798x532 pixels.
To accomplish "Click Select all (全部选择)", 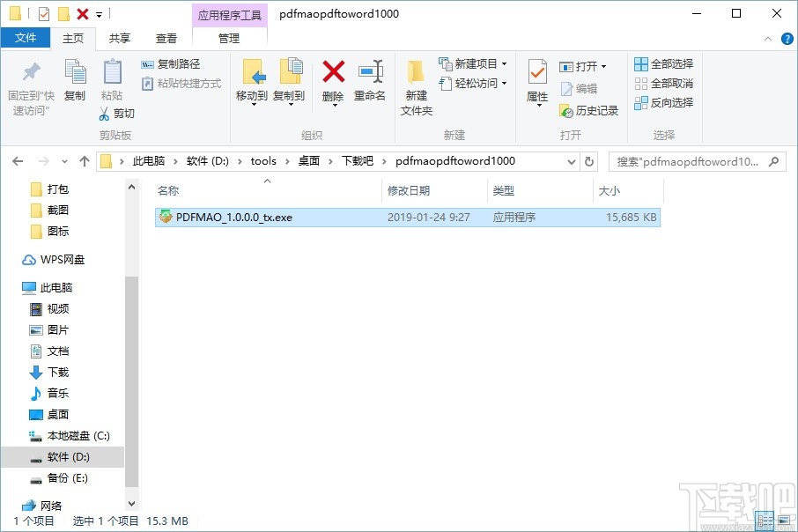I will coord(663,64).
